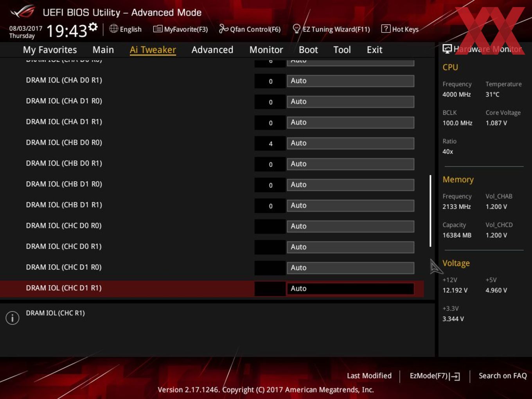Select the Ai Tweaker tab

(153, 50)
